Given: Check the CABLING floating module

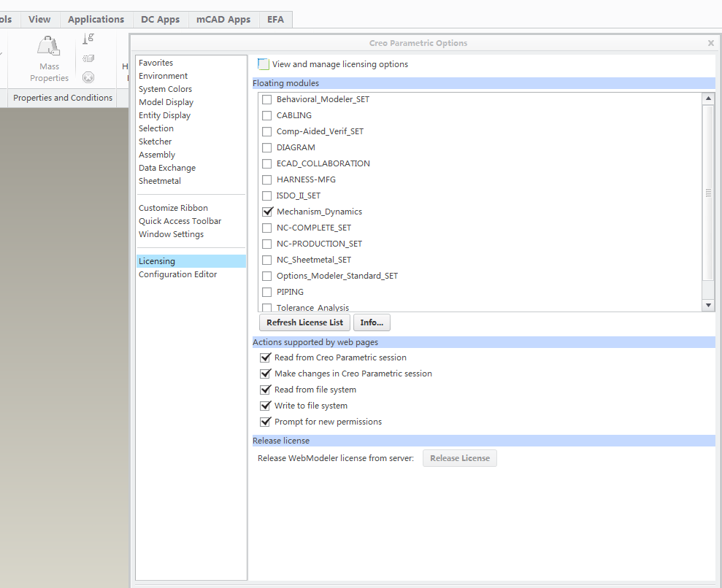Looking at the screenshot, I should click(266, 115).
